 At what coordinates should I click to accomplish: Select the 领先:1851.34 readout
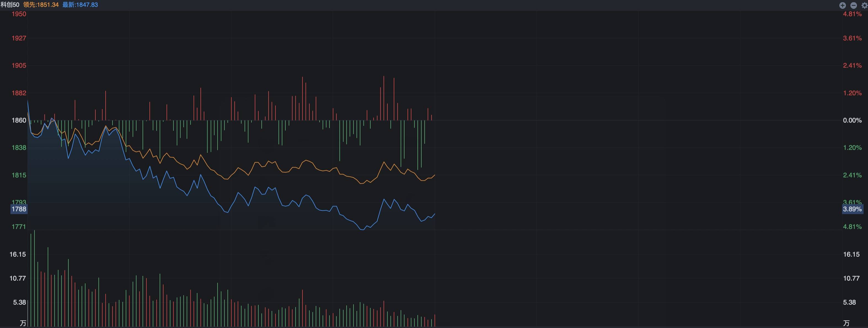click(41, 5)
